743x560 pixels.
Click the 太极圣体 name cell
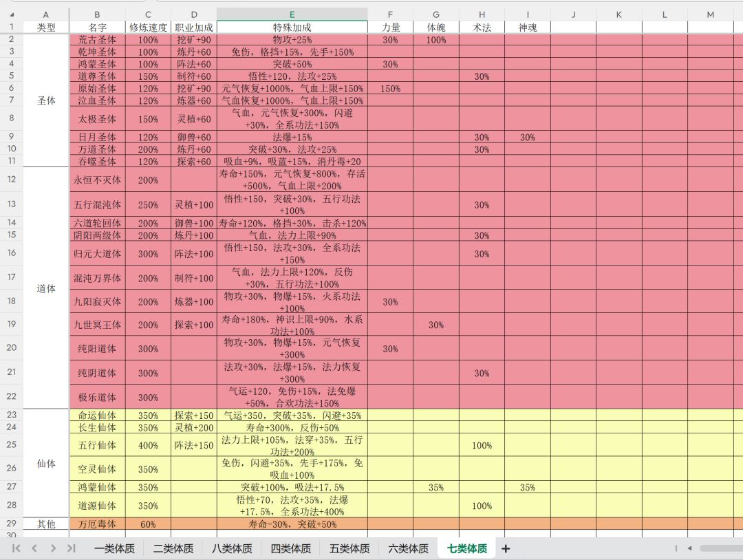coord(97,118)
